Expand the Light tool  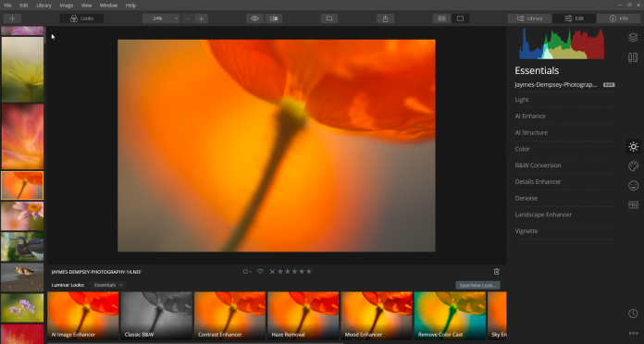click(x=564, y=100)
